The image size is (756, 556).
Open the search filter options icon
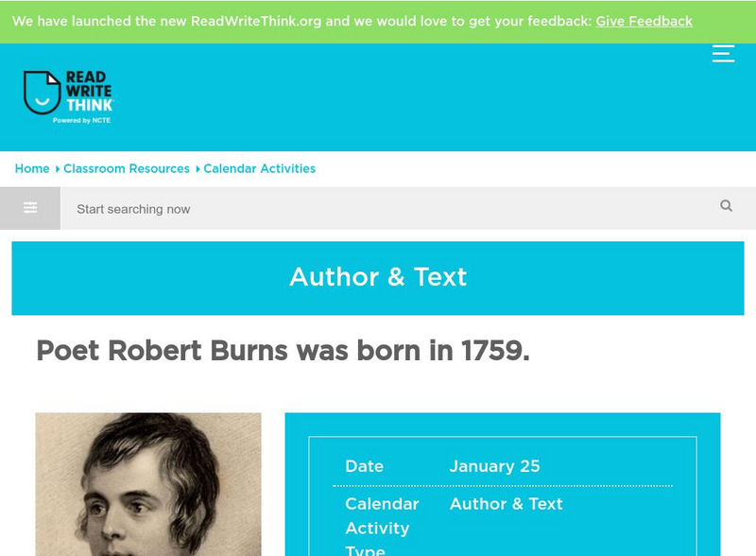30,208
